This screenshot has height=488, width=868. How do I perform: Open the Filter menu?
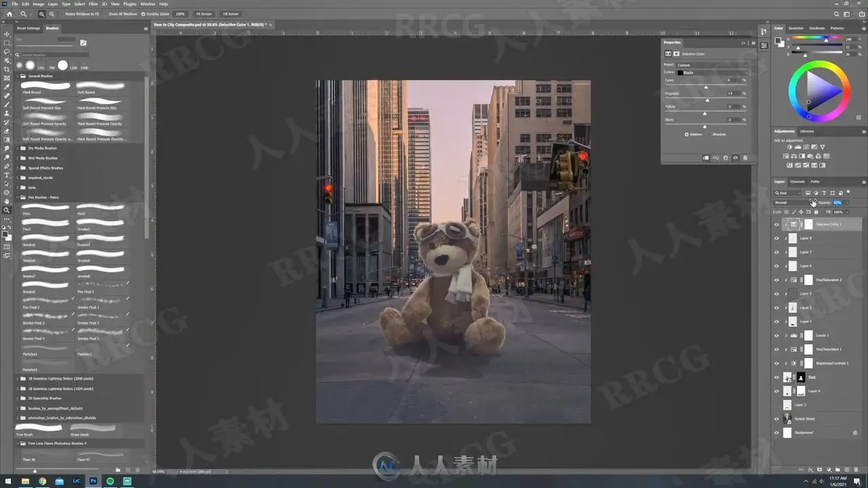pos(93,4)
